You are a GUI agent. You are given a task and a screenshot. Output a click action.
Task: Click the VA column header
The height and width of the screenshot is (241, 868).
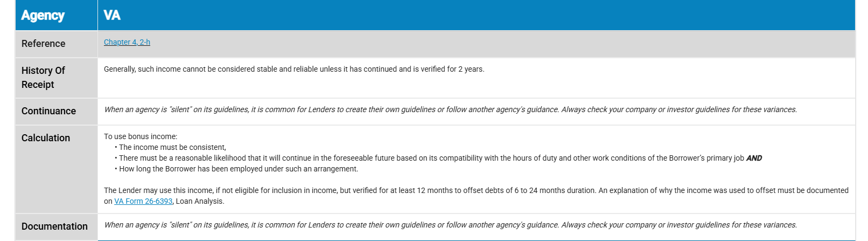[x=112, y=15]
